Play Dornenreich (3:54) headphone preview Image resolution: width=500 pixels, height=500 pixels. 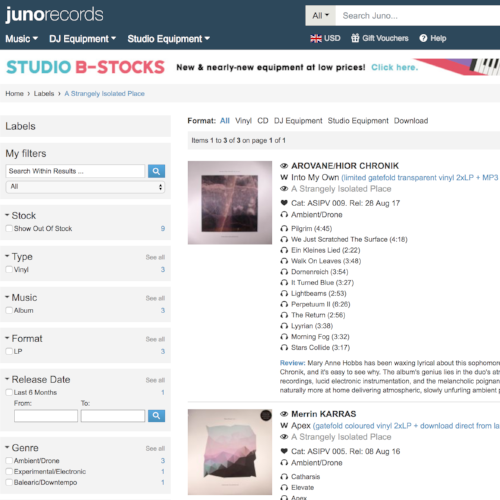point(284,272)
